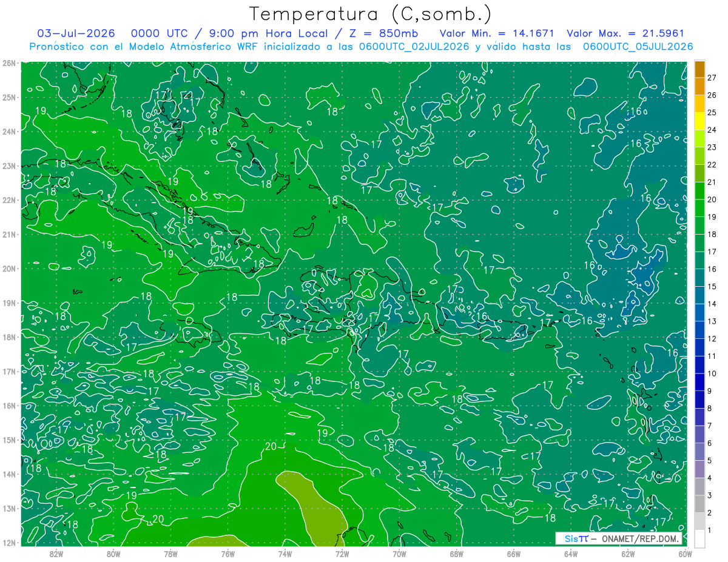Select the teal legend band between 16 and 17

(699, 260)
